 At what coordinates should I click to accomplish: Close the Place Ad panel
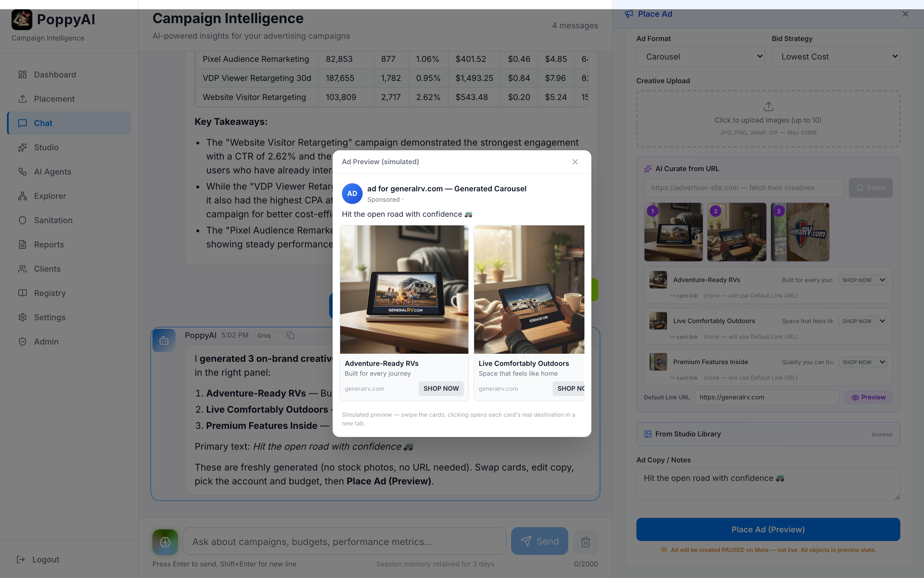click(x=905, y=14)
